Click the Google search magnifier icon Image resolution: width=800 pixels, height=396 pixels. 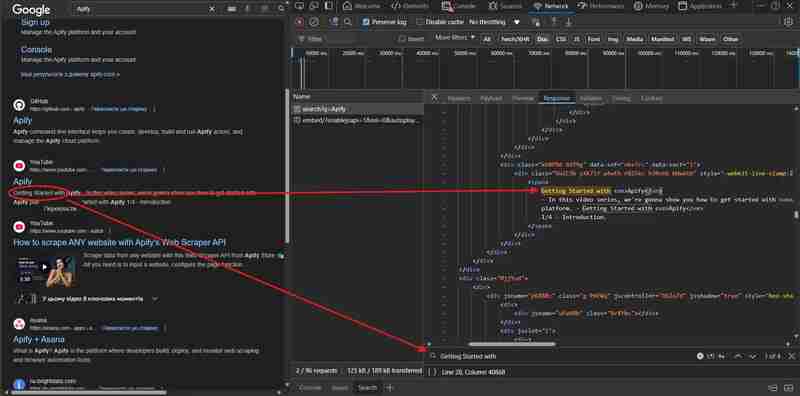[x=281, y=9]
